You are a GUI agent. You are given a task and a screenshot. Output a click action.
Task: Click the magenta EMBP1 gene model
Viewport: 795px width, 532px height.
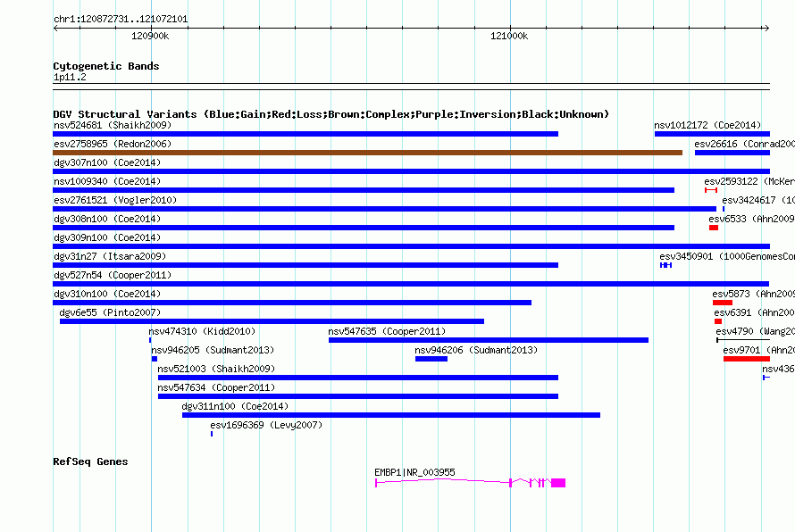coord(470,483)
